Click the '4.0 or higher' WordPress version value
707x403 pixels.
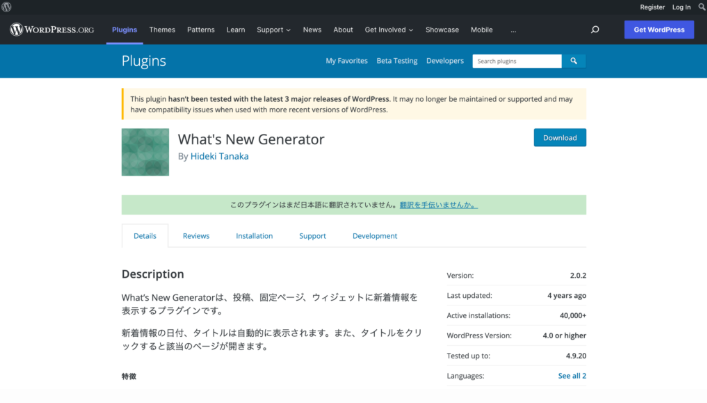565,335
